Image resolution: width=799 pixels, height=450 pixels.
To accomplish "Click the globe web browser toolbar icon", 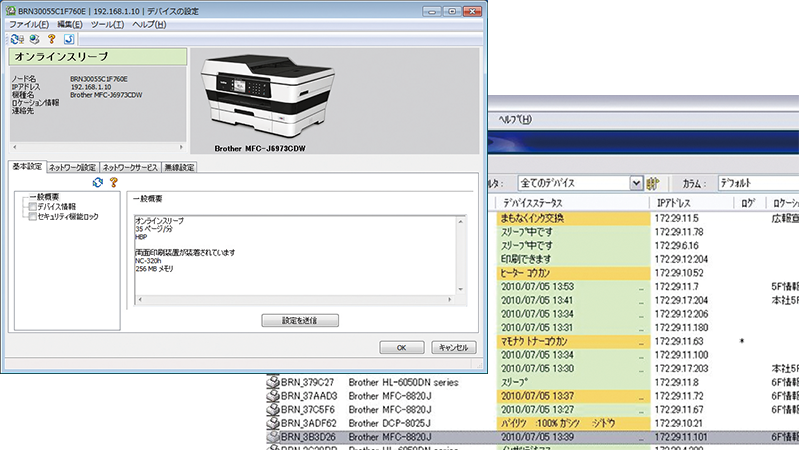I will point(35,39).
